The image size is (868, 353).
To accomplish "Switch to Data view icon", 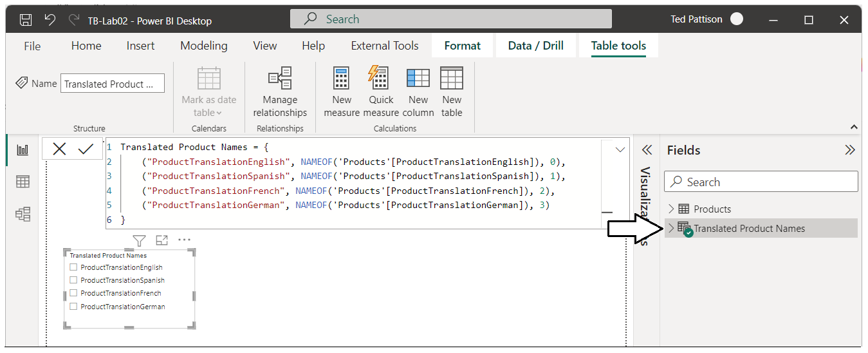I will coord(23,182).
